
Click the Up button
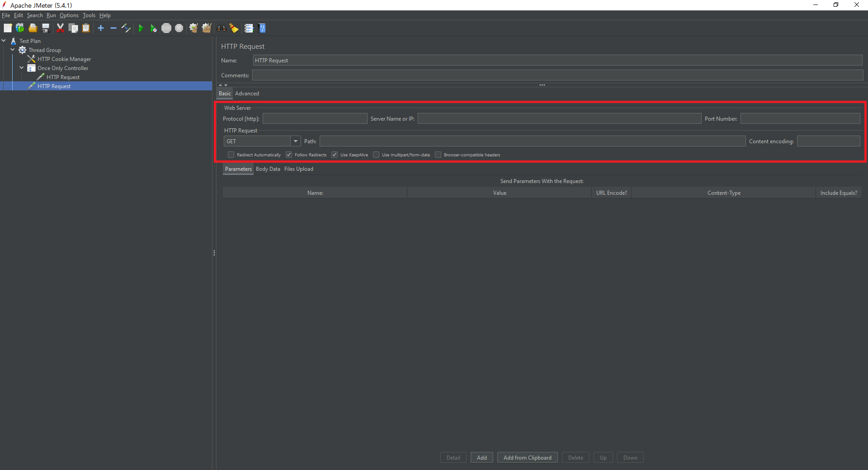pyautogui.click(x=603, y=457)
